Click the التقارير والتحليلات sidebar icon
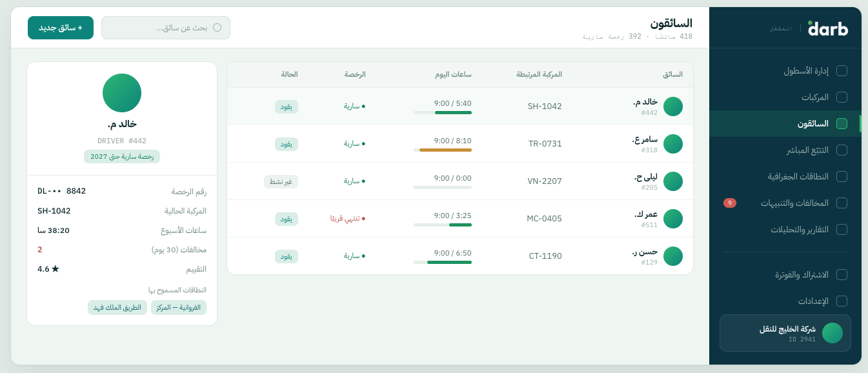Viewport: 868px width, 373px height. [842, 230]
